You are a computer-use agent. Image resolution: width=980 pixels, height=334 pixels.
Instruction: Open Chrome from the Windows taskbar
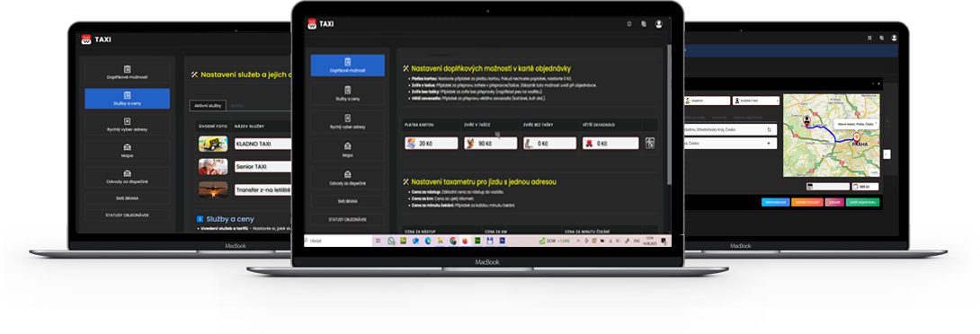452,241
